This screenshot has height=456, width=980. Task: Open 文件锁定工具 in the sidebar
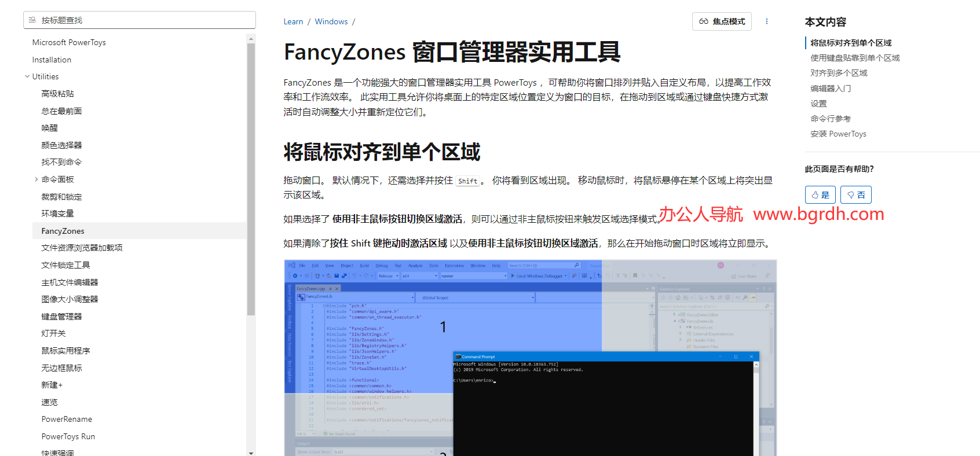click(65, 265)
